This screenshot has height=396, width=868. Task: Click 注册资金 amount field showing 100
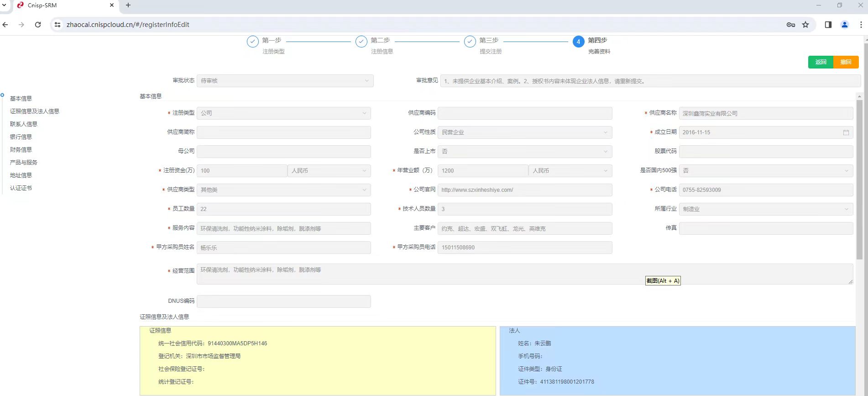tap(242, 171)
